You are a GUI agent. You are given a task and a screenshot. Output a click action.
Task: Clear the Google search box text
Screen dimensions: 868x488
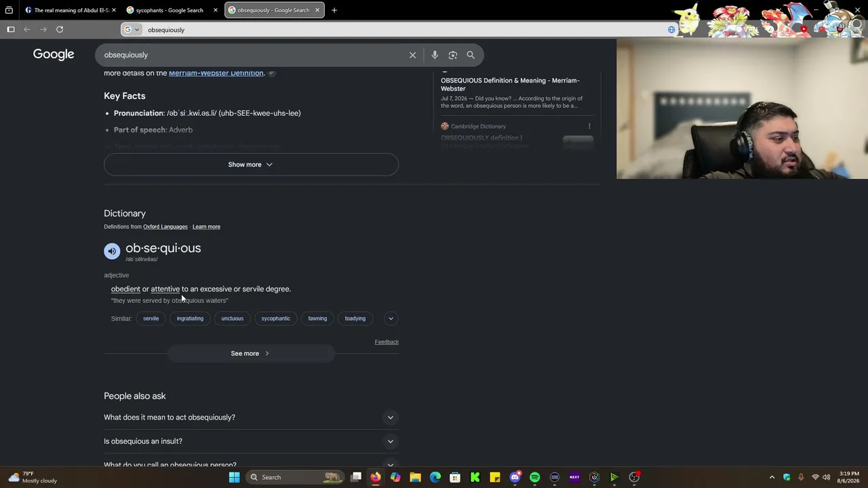point(412,55)
